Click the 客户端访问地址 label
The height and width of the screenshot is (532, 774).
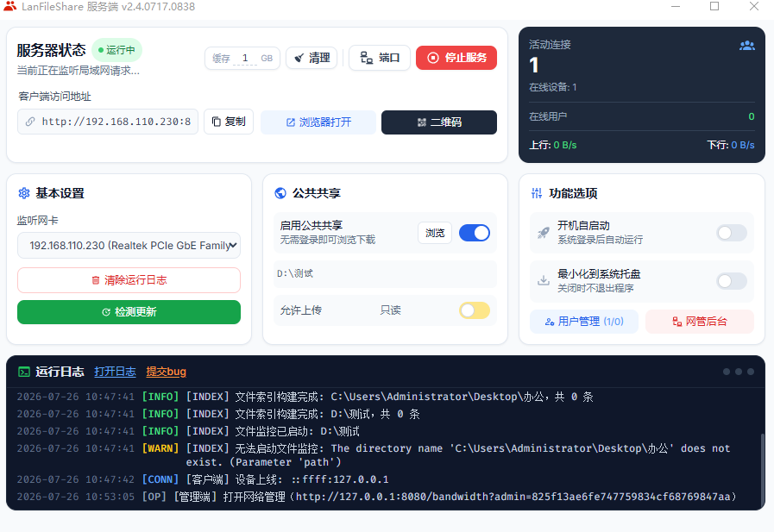[54, 97]
